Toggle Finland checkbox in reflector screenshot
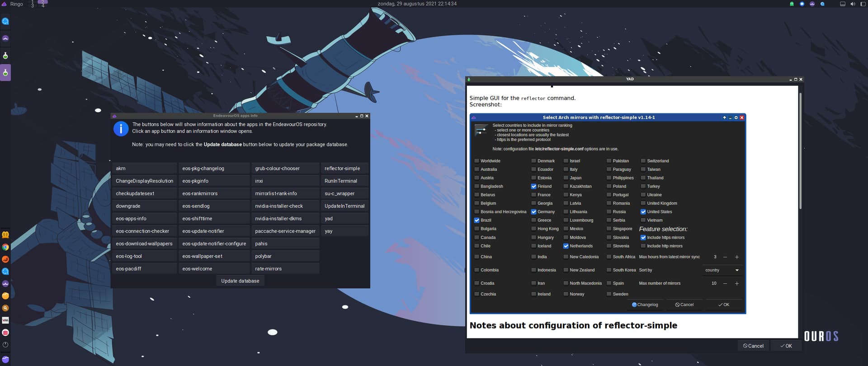 pos(533,186)
